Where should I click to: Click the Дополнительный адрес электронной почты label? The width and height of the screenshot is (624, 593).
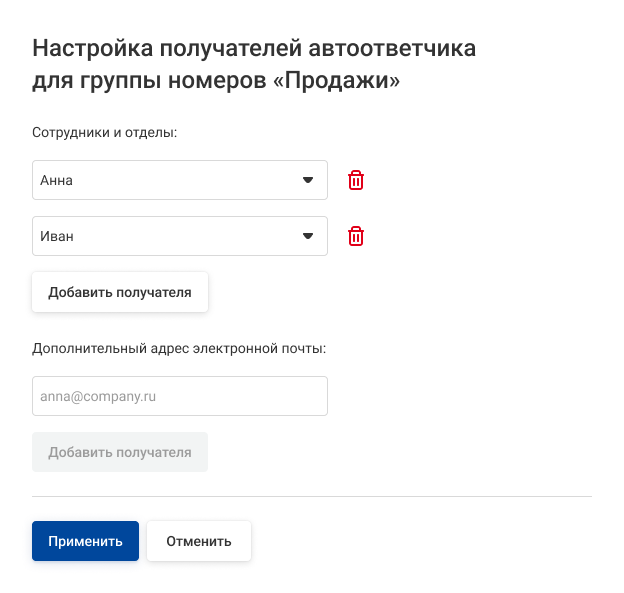[x=180, y=349]
